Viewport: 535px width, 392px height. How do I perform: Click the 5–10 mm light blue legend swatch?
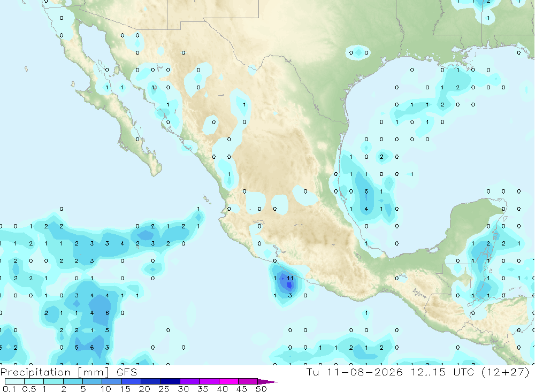(93, 381)
